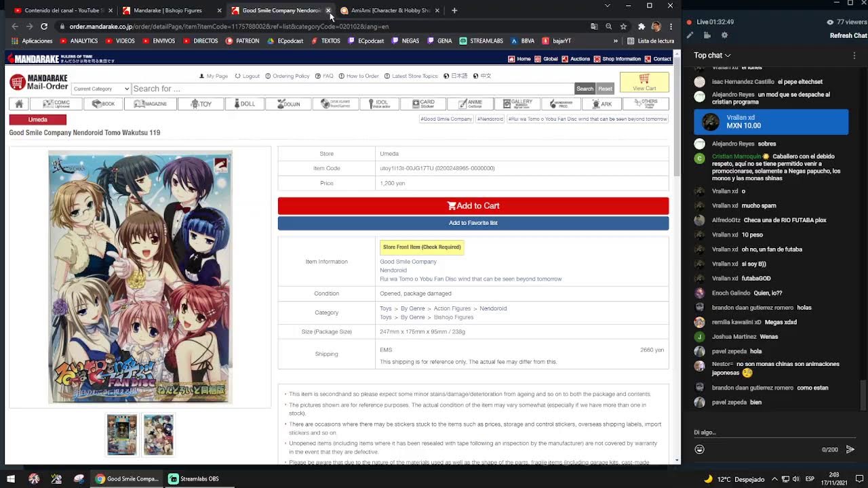
Task: Click the Logout link
Action: click(x=248, y=76)
